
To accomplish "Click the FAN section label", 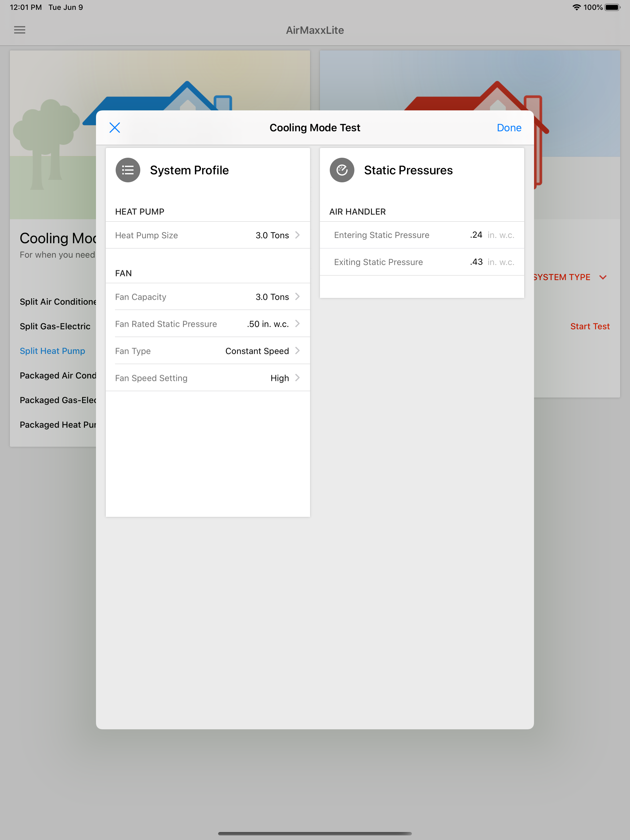I will tap(123, 273).
